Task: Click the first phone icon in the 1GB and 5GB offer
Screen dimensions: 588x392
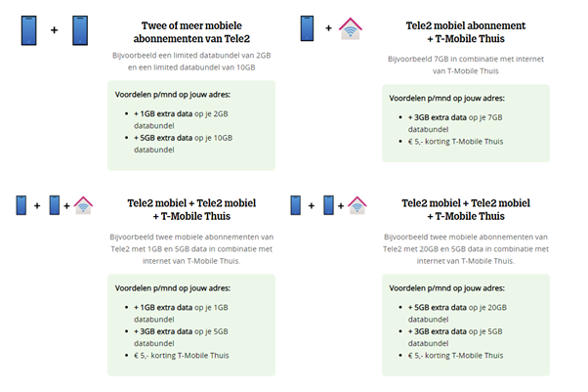Action: [21, 205]
